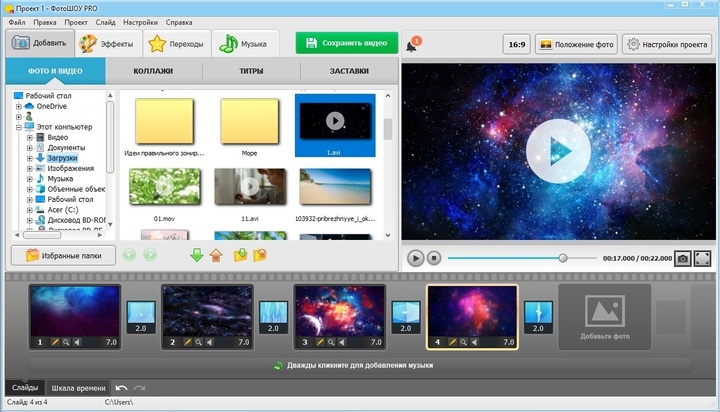Click the transition after slide 1
The height and width of the screenshot is (412, 720).
(x=141, y=317)
